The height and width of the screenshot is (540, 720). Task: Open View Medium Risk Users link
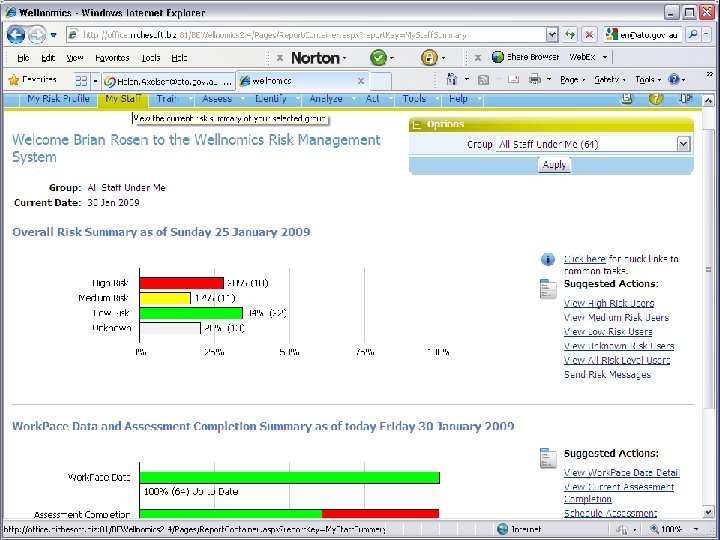point(616,317)
